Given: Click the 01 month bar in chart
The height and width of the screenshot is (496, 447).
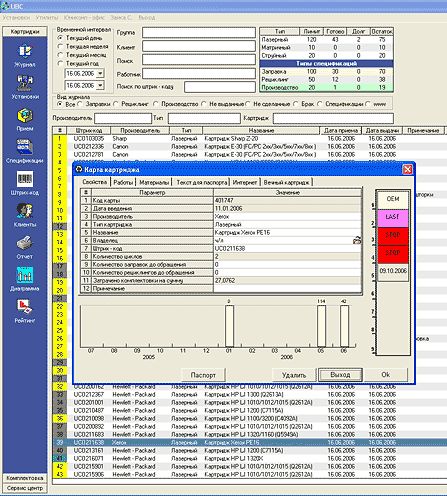Looking at the screenshot, I should tap(229, 326).
